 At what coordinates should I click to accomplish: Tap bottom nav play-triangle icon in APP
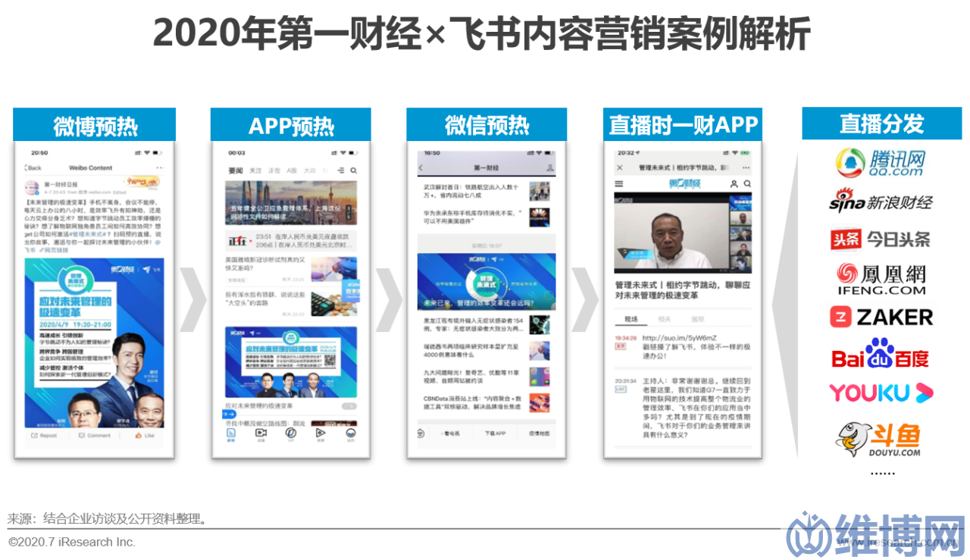tap(321, 434)
